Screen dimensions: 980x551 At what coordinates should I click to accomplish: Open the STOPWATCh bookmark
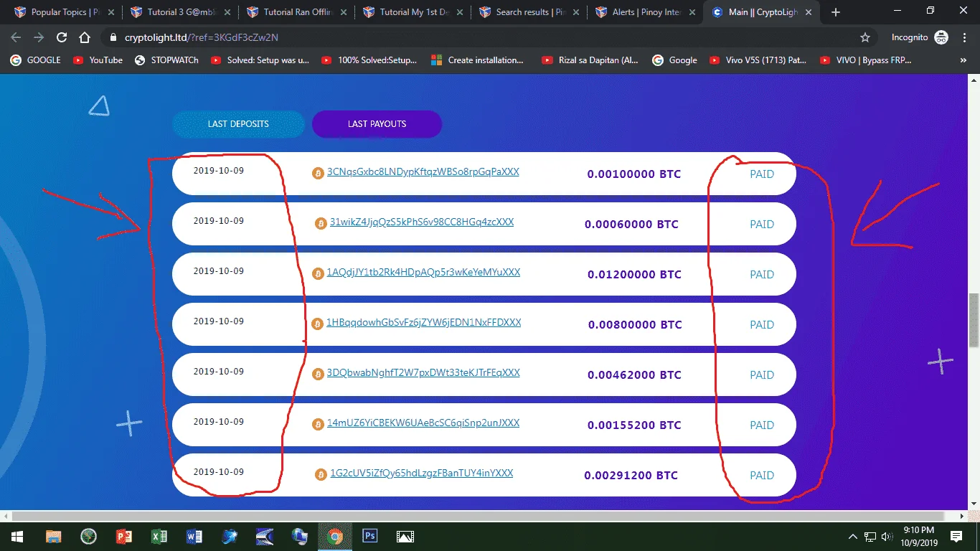point(166,60)
